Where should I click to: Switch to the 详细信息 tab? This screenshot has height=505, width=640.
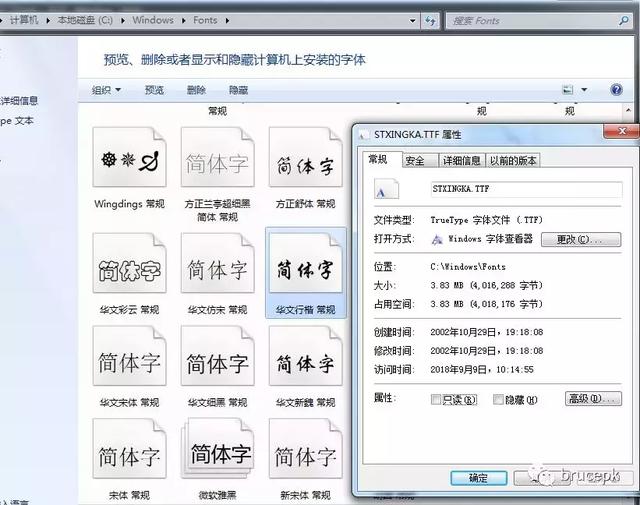[x=462, y=161]
